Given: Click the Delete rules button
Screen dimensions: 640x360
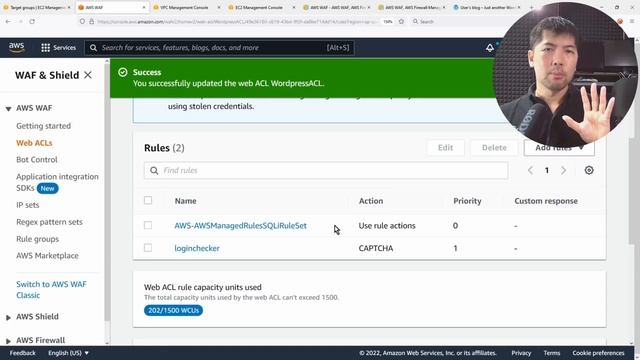Looking at the screenshot, I should click(494, 148).
